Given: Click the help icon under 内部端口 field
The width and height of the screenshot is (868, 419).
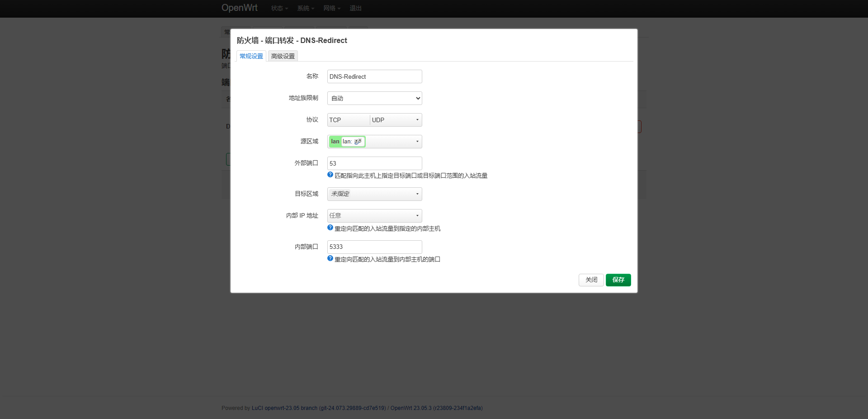Looking at the screenshot, I should coord(330,259).
